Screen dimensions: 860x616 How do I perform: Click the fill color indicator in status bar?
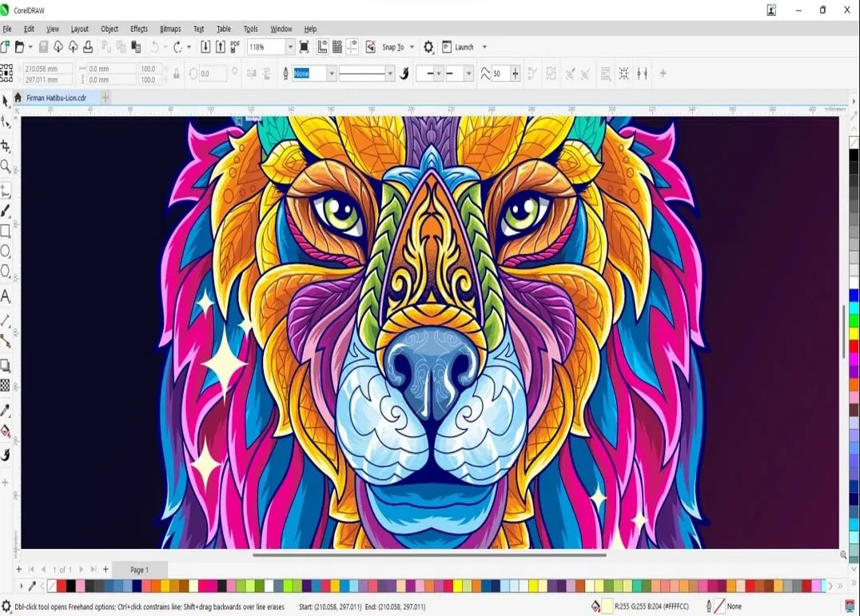[x=607, y=606]
